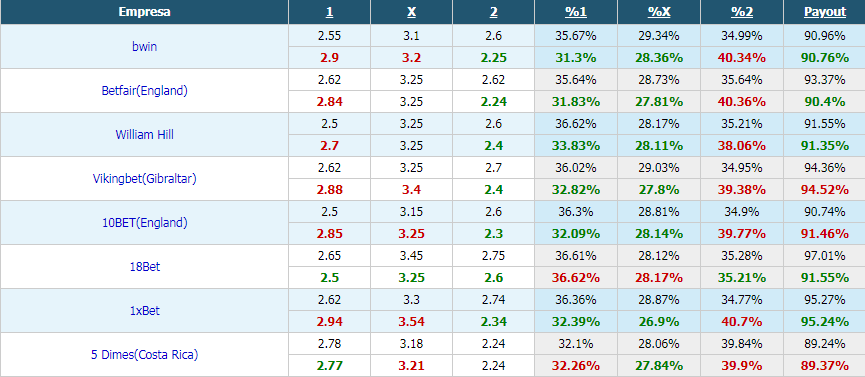
Task: Open the 10BET(England) link
Action: tap(145, 222)
